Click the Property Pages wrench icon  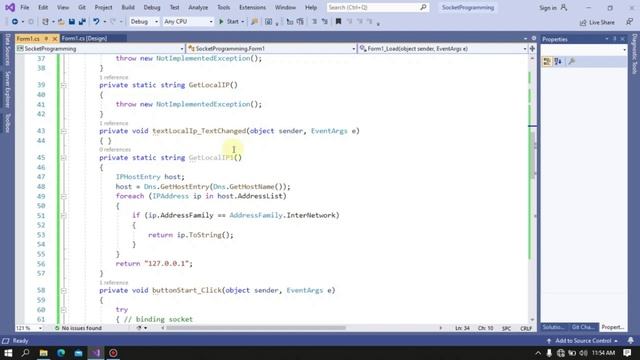pos(572,62)
